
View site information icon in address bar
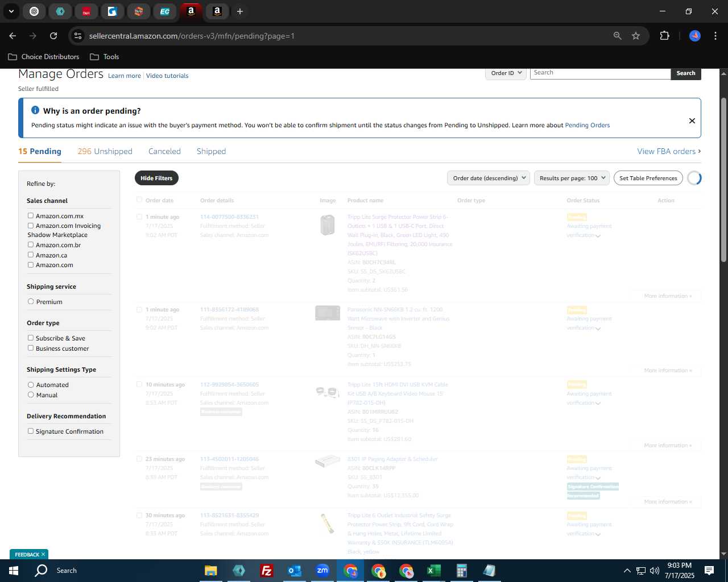pos(78,36)
